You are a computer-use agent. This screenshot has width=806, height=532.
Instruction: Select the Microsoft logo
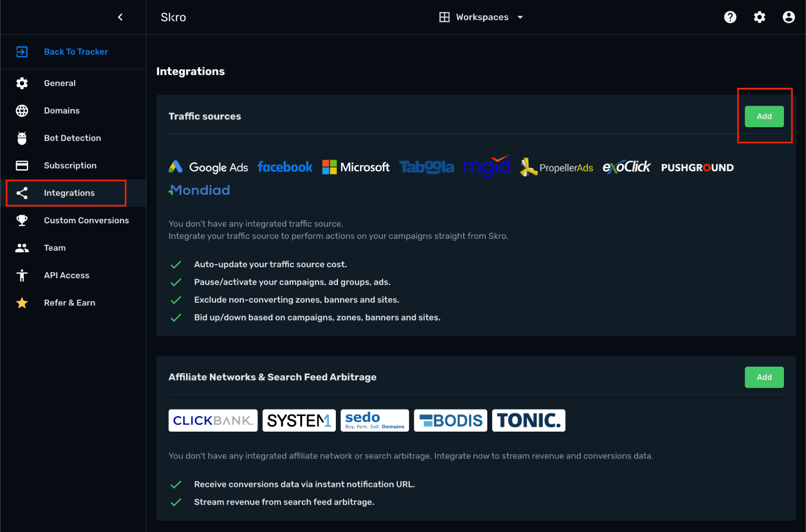(356, 167)
